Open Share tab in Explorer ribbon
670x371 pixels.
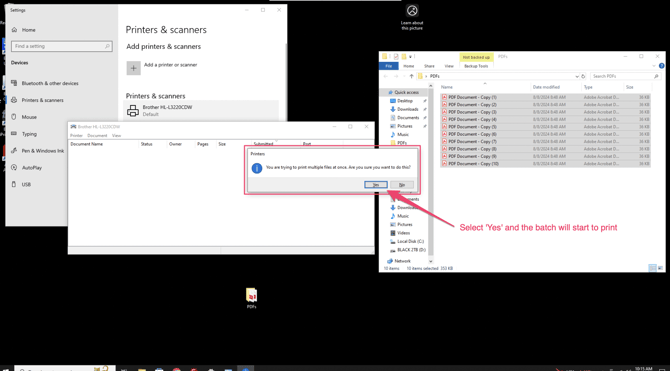pos(429,66)
